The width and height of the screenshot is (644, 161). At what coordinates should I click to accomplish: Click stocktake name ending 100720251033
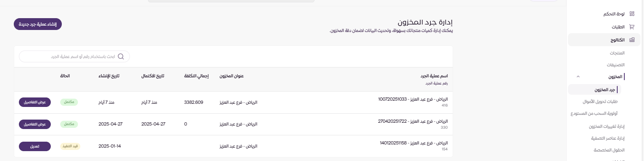[x=413, y=99]
